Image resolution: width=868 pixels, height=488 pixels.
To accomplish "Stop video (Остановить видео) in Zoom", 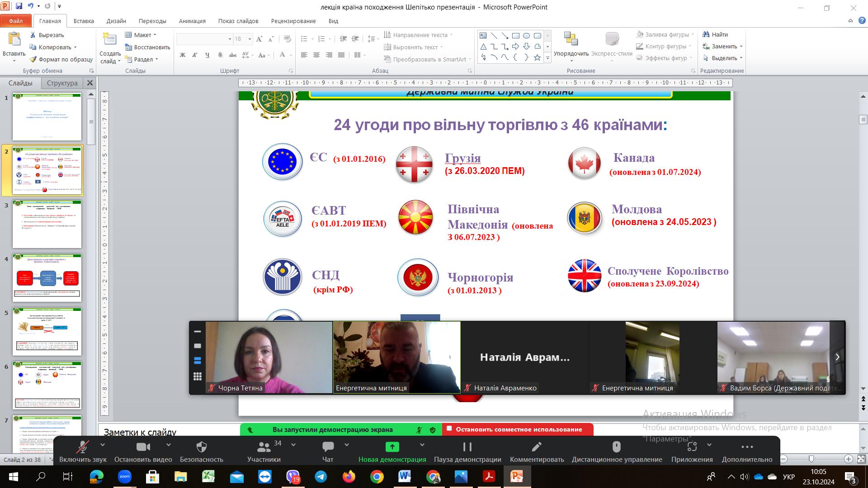I will pyautogui.click(x=143, y=451).
